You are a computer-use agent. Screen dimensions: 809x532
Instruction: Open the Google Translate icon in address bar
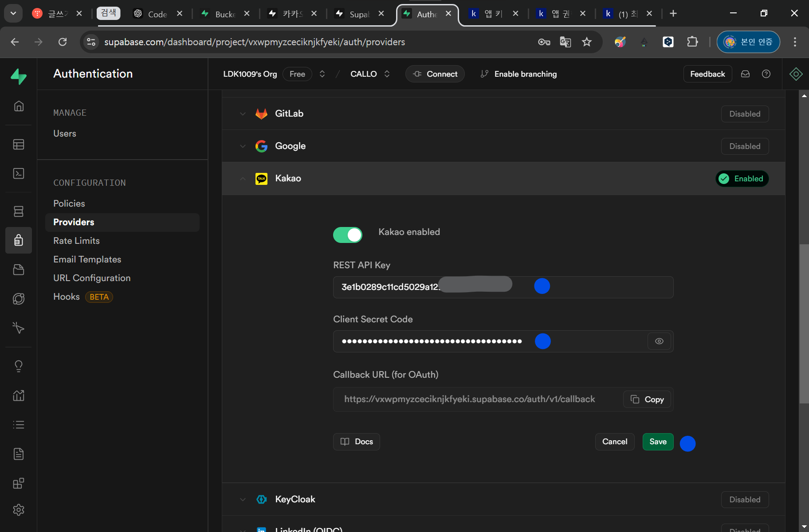pyautogui.click(x=566, y=42)
